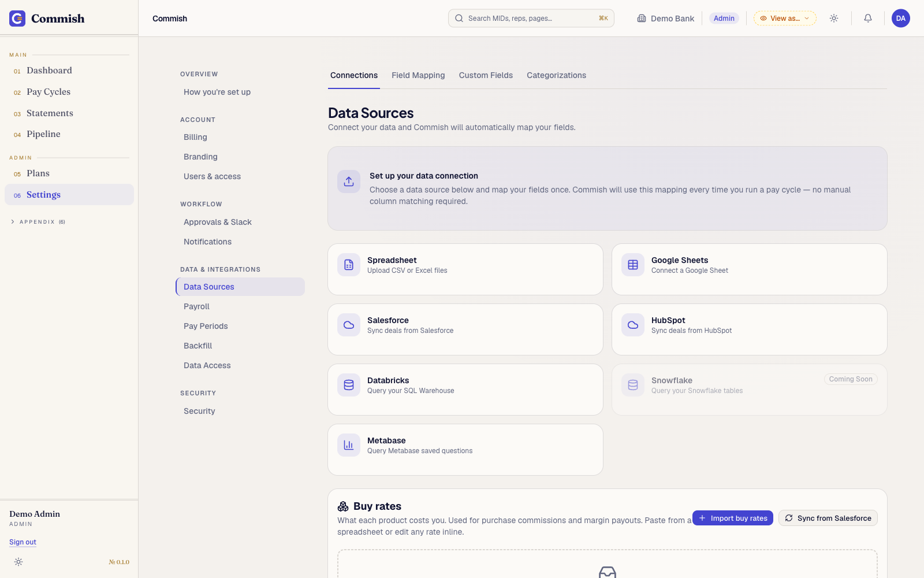Open Billing settings

click(240, 137)
